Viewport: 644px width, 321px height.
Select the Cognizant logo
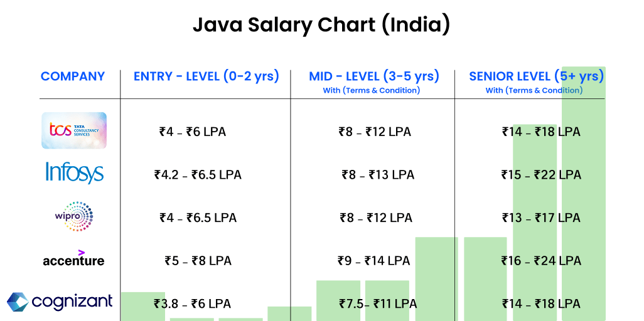(60, 302)
